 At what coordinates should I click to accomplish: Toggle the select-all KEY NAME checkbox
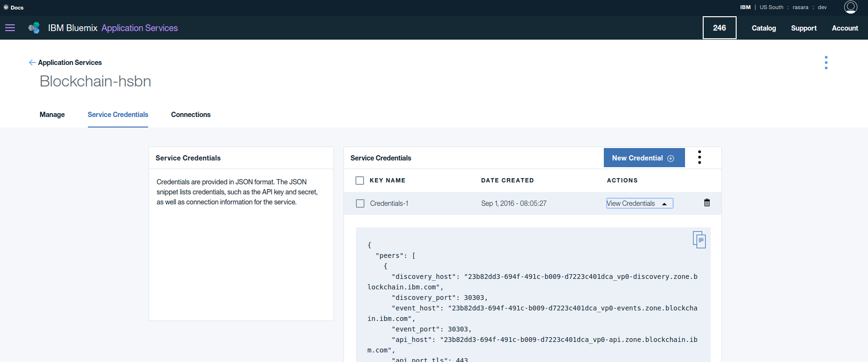(x=360, y=181)
